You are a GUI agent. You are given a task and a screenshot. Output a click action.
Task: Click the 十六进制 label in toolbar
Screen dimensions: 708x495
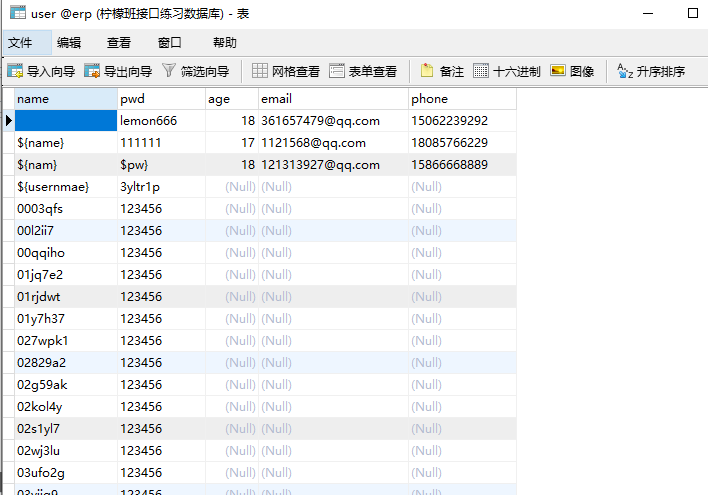pos(517,71)
